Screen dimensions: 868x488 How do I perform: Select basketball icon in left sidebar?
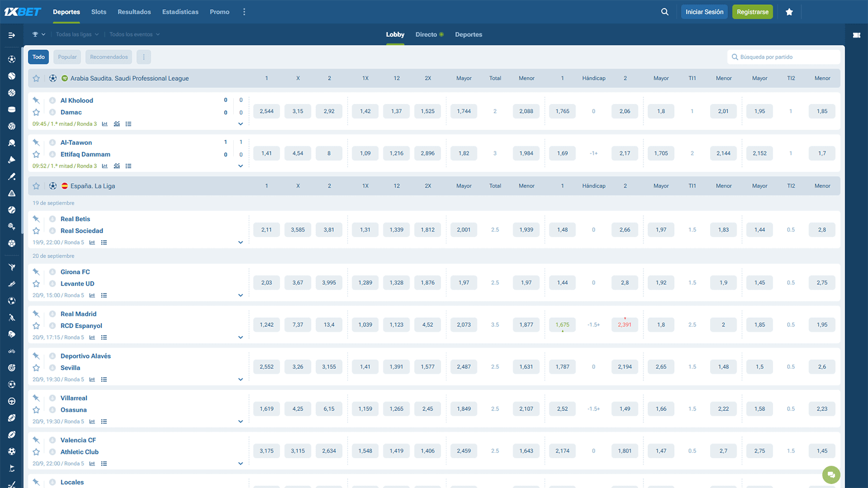(11, 93)
